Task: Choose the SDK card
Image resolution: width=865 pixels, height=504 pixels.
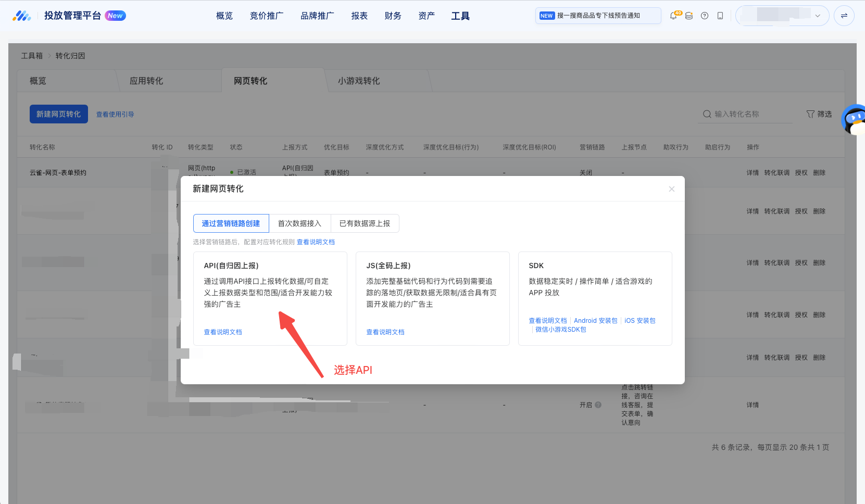Action: (x=595, y=298)
